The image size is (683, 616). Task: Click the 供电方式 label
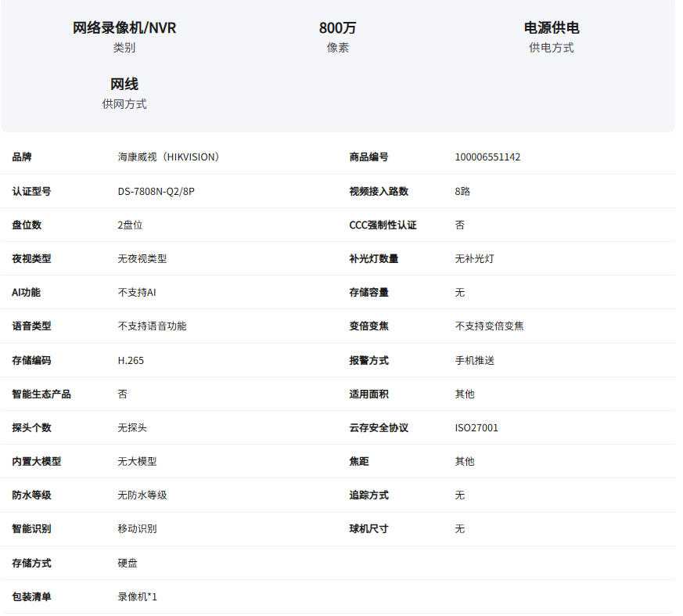(x=552, y=48)
